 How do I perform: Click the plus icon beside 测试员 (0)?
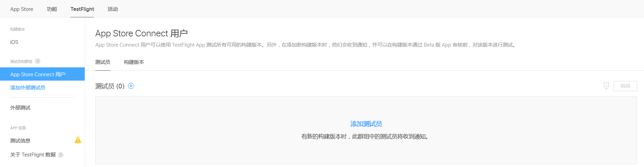point(131,86)
